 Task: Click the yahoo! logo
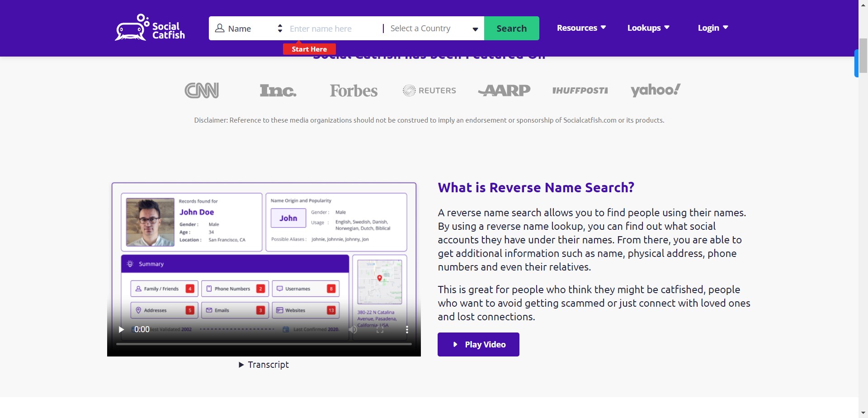click(655, 90)
